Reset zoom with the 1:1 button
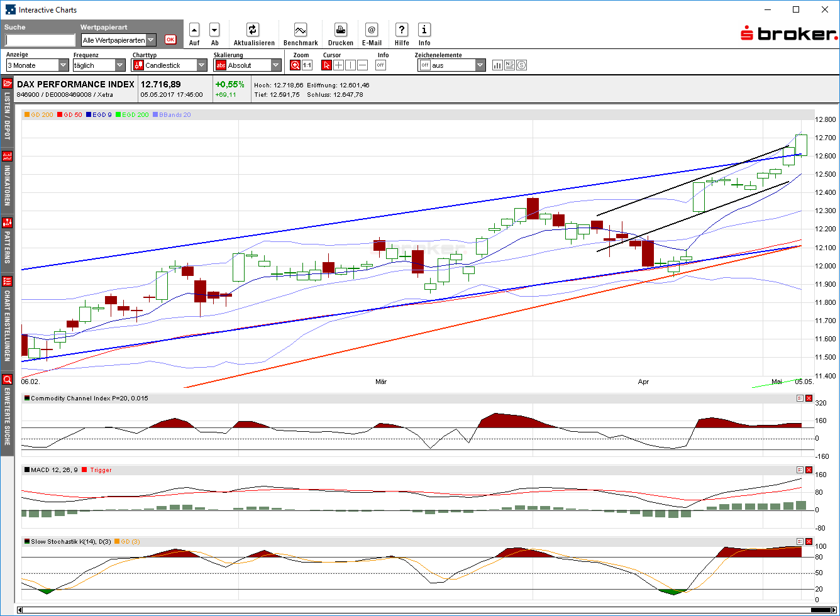This screenshot has width=840, height=616. tap(307, 65)
